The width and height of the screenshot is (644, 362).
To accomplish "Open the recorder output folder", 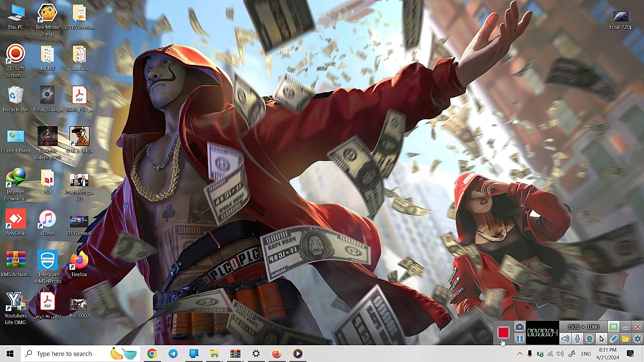I will [x=626, y=339].
